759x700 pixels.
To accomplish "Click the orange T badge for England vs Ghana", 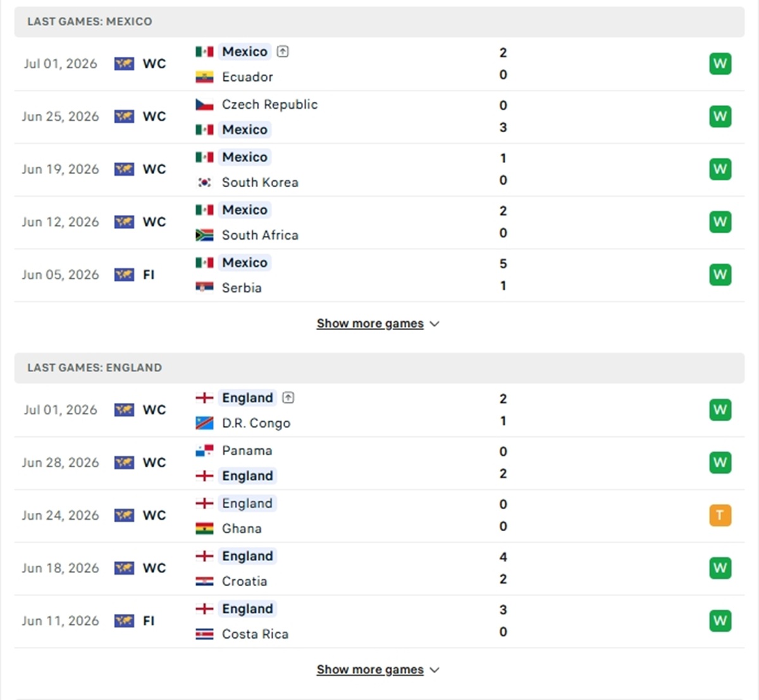I will [x=720, y=515].
